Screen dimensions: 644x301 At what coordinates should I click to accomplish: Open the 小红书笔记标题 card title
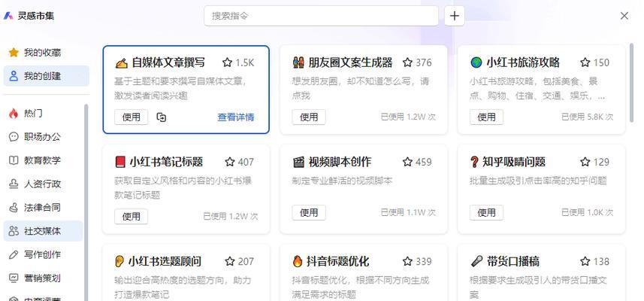(166, 162)
